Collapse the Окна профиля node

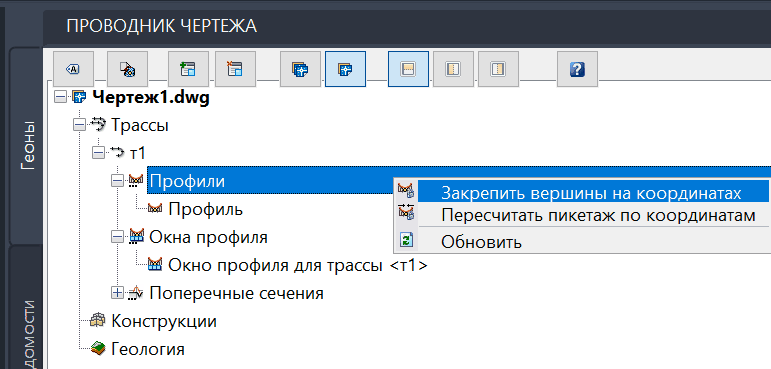click(x=117, y=237)
